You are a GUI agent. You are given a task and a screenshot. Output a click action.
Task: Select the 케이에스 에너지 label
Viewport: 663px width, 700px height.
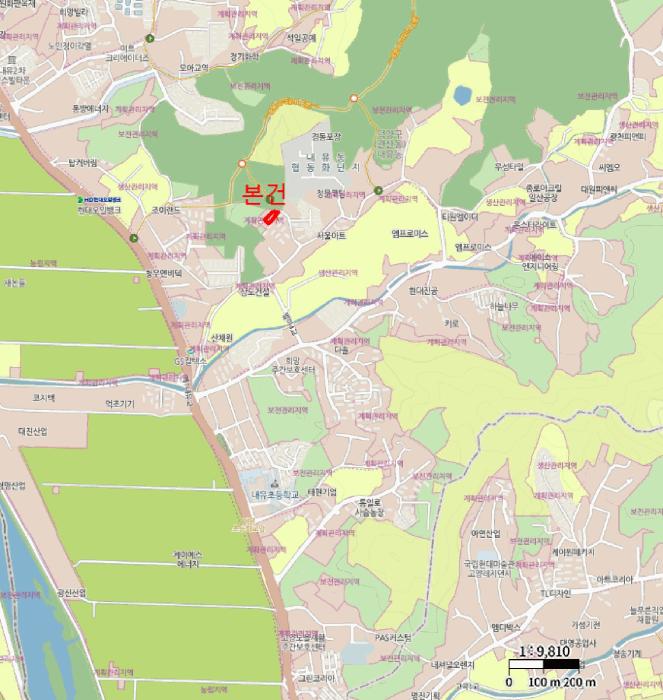188,559
